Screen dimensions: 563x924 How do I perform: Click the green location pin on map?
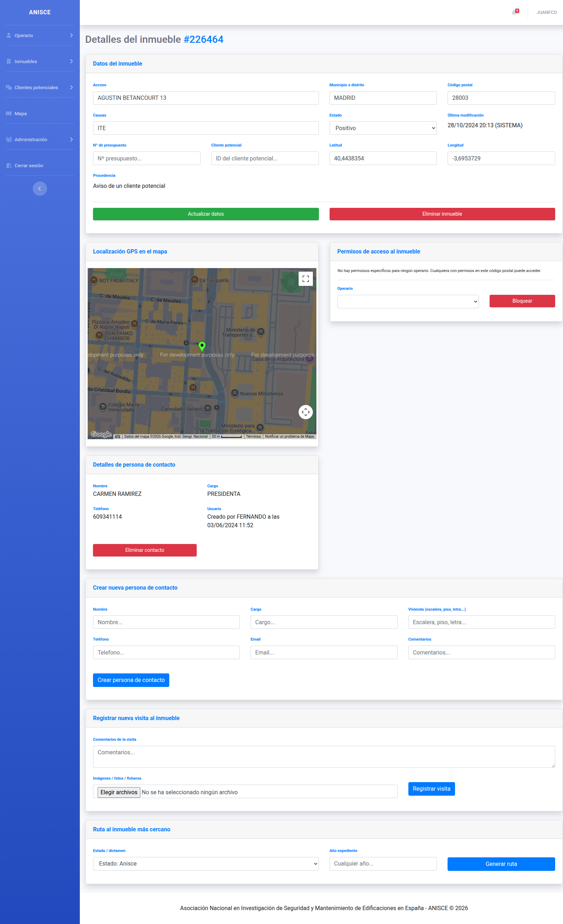point(202,346)
